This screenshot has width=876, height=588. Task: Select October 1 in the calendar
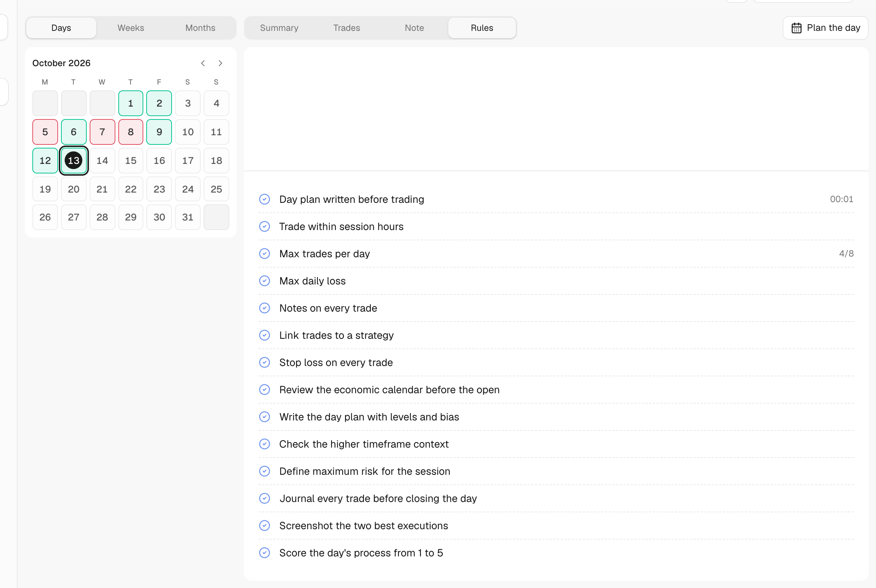(130, 103)
